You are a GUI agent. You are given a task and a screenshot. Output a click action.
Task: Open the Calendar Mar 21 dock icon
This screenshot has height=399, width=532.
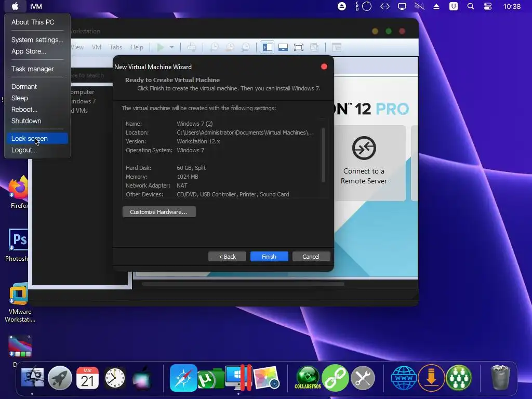pos(87,378)
